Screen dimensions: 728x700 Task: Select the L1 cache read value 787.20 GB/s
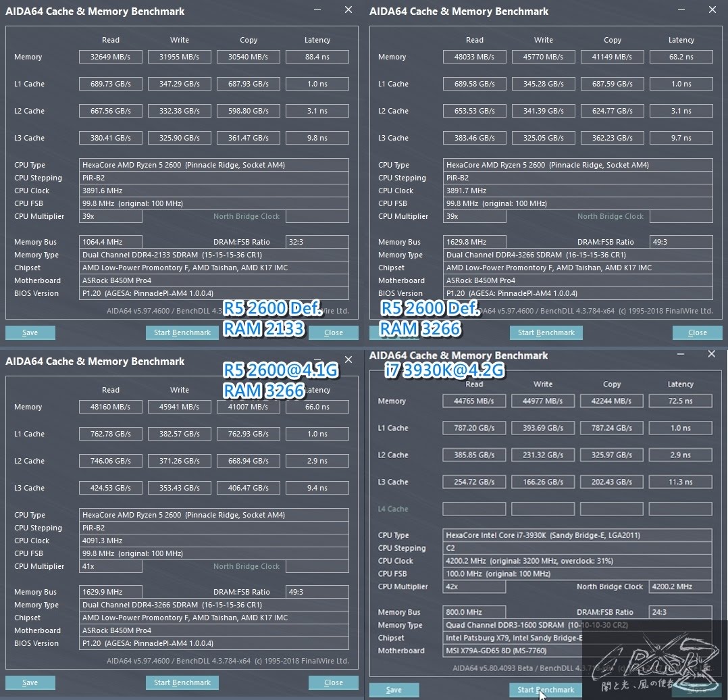coord(474,428)
